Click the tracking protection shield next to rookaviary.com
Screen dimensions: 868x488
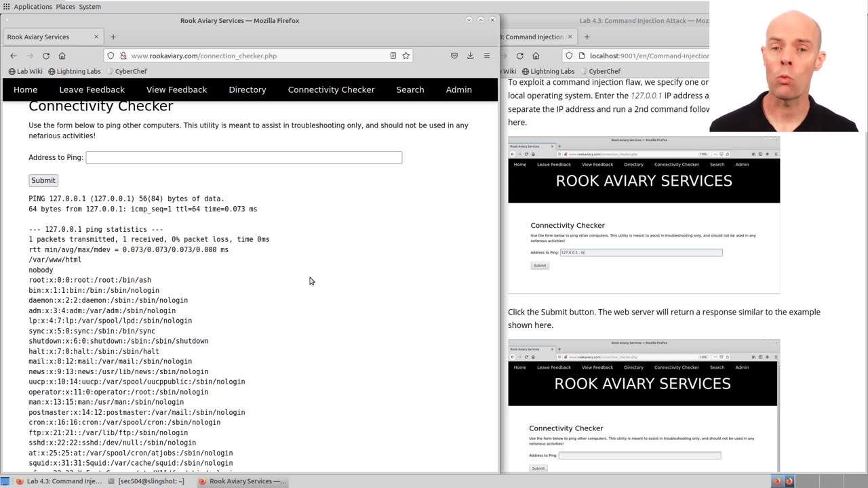click(x=111, y=56)
